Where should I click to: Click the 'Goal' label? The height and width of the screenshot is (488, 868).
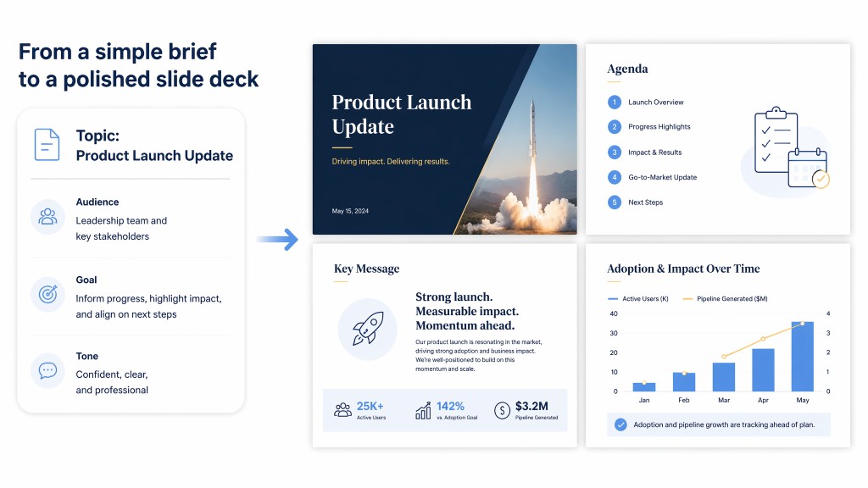click(86, 280)
